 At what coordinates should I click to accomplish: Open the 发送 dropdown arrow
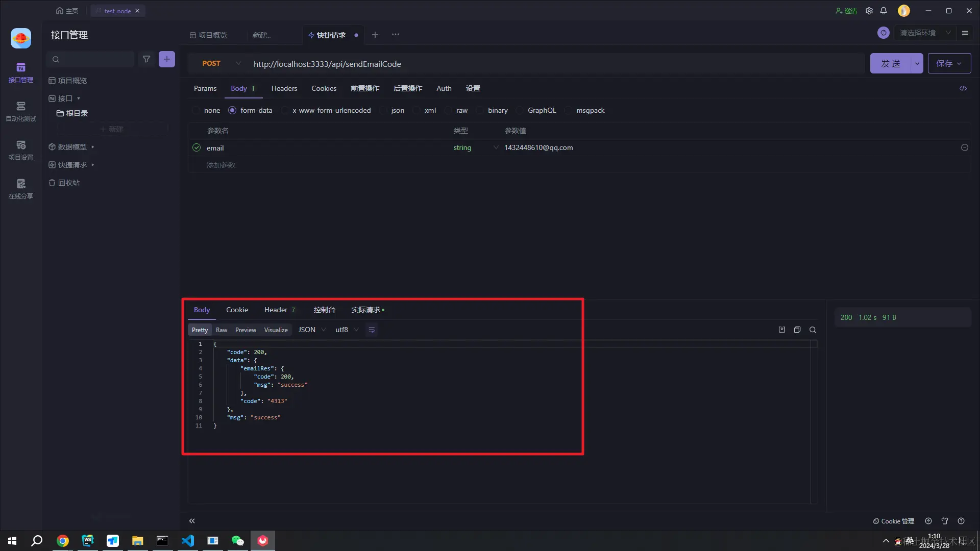point(917,64)
